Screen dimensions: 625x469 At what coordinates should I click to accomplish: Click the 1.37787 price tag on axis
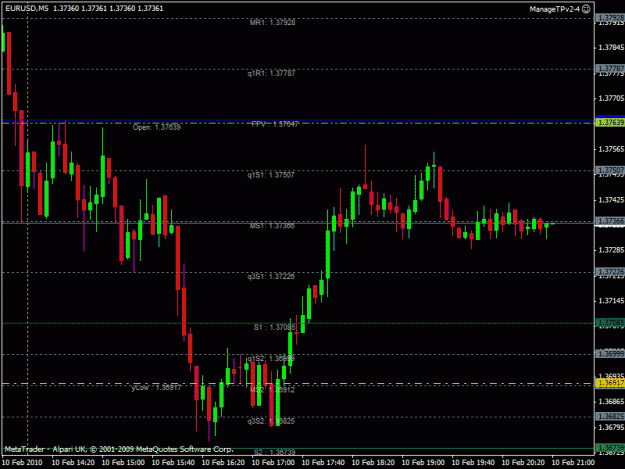610,69
